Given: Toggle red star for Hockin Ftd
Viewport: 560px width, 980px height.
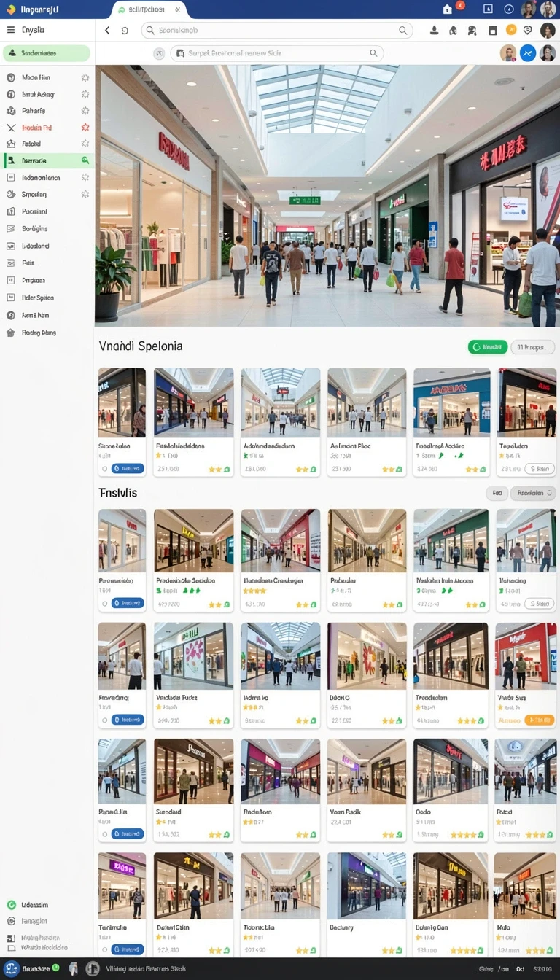Looking at the screenshot, I should point(85,127).
